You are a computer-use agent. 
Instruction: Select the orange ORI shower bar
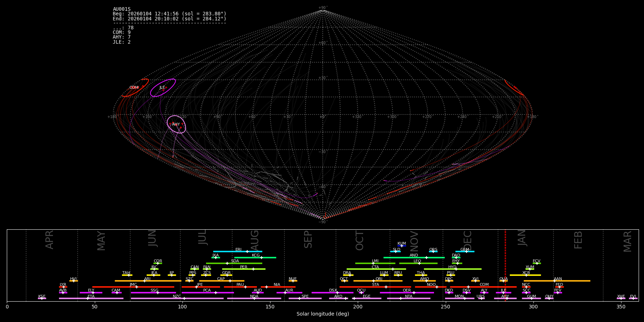click(x=378, y=281)
